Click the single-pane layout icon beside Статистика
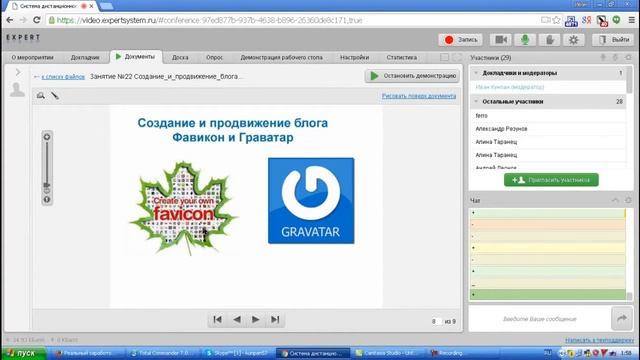 (444, 58)
